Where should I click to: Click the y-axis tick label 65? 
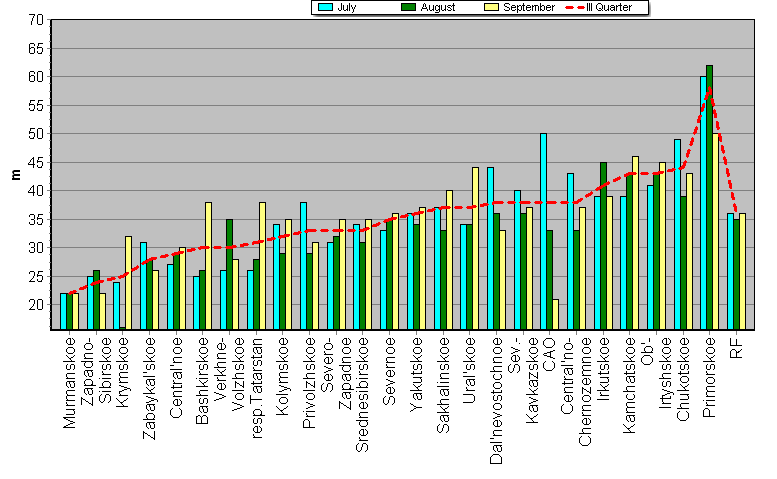pos(36,49)
